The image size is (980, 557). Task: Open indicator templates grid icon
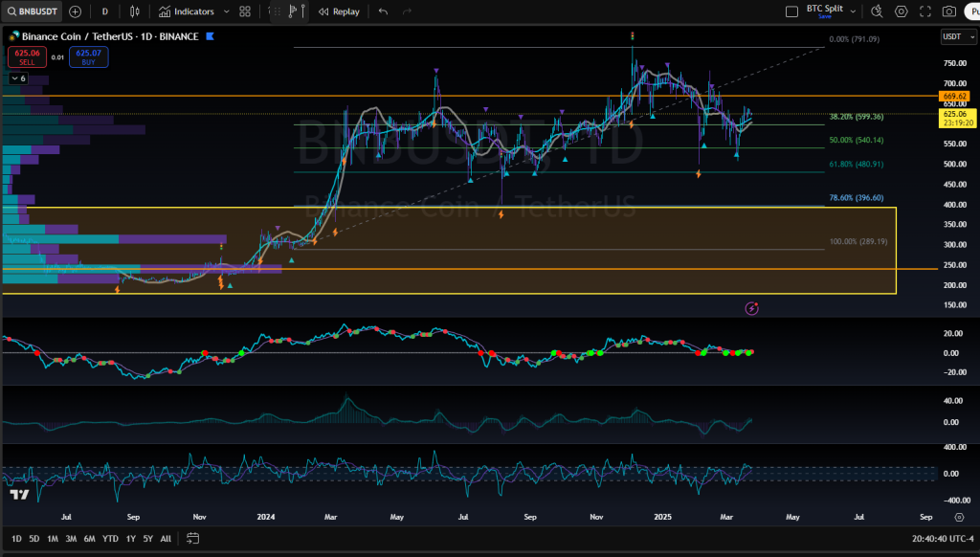[245, 11]
